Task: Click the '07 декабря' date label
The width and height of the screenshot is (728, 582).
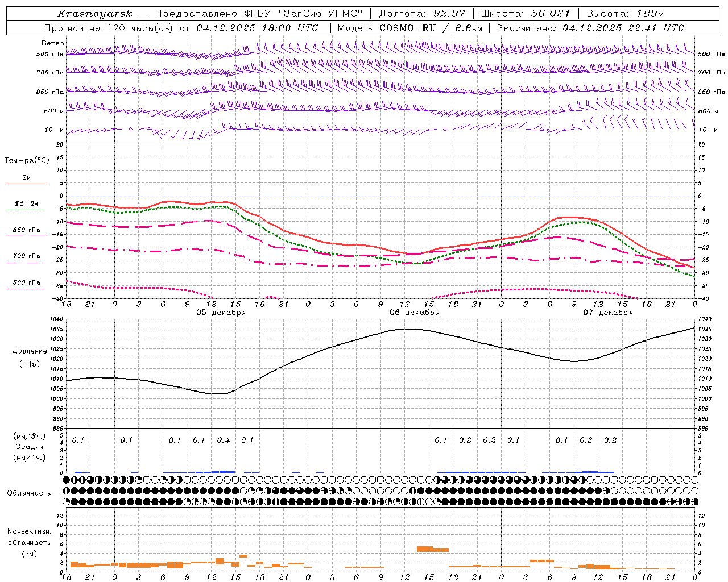Action: click(608, 313)
